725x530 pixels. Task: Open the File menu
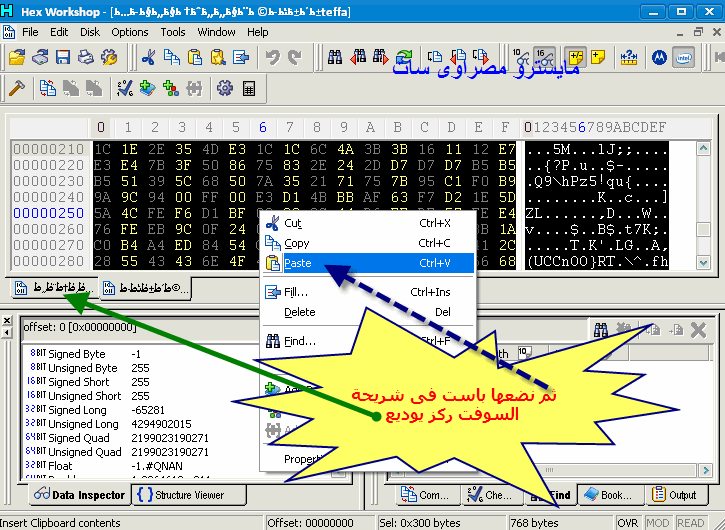coord(30,32)
